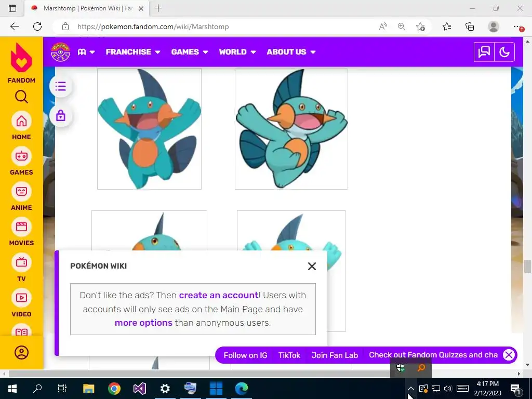This screenshot has width=532, height=399.
Task: Click the vertical scrollbar thumb
Action: click(527, 266)
